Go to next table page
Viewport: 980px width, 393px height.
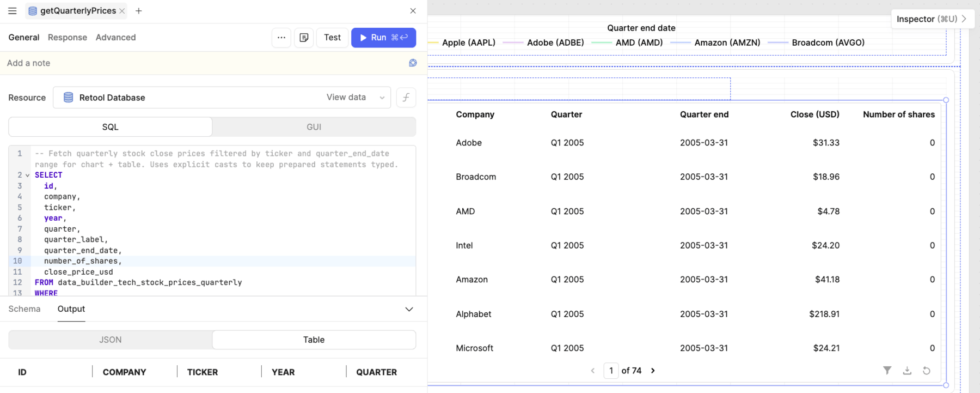pos(653,371)
